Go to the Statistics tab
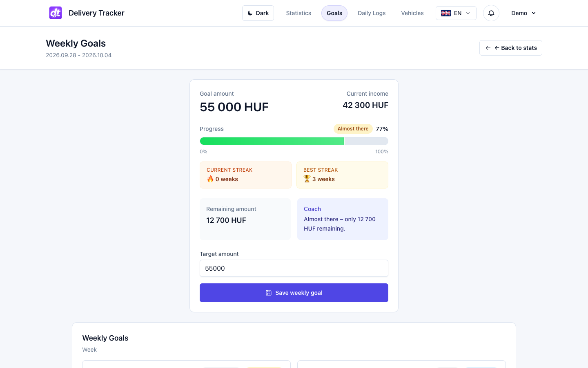The image size is (588, 368). point(298,13)
